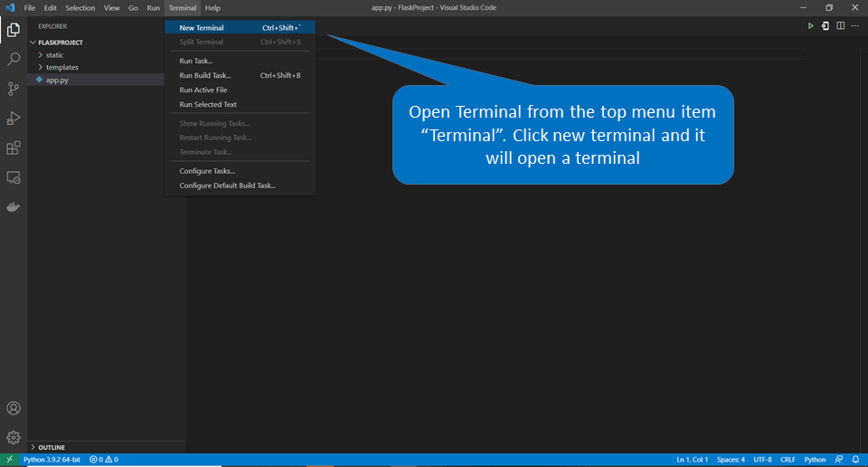This screenshot has height=467, width=868.
Task: Open Manage gear icon
Action: click(14, 438)
